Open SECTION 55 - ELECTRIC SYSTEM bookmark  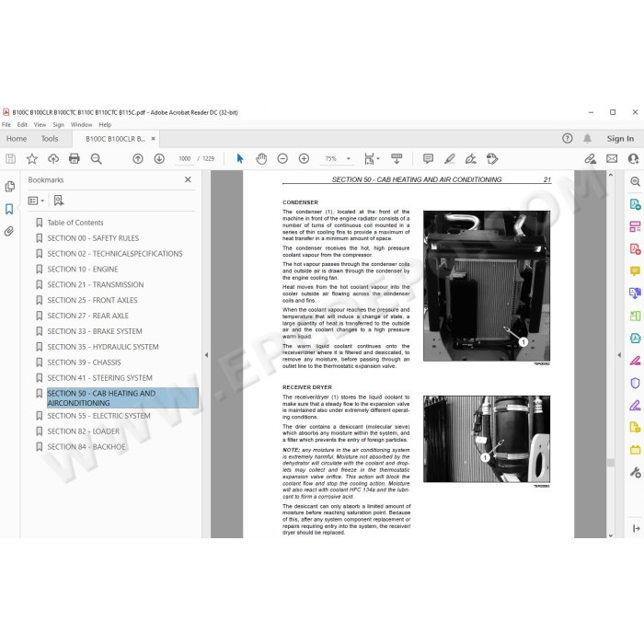click(x=99, y=416)
